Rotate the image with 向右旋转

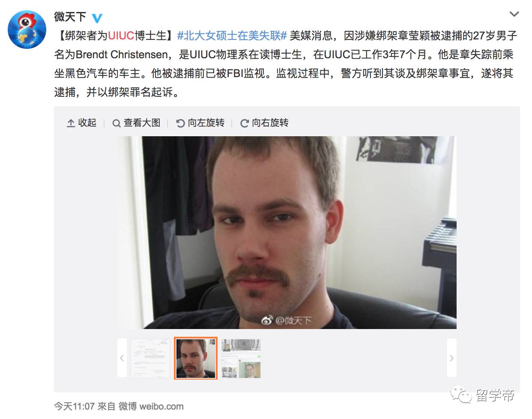264,123
